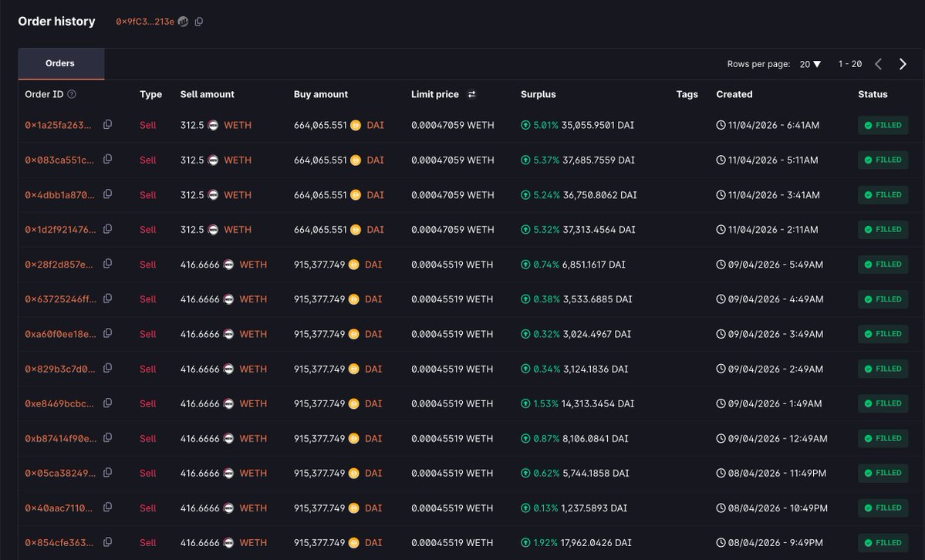The height and width of the screenshot is (560, 925).
Task: Copy the wallet address 0x9fC3...213e
Action: click(x=199, y=22)
